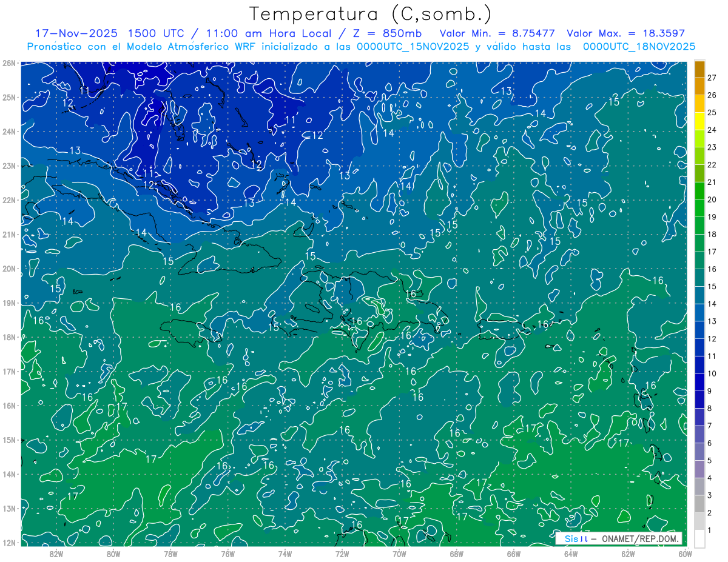Click the color scale label '7'
Screen dimensions: 728x562
tap(709, 426)
